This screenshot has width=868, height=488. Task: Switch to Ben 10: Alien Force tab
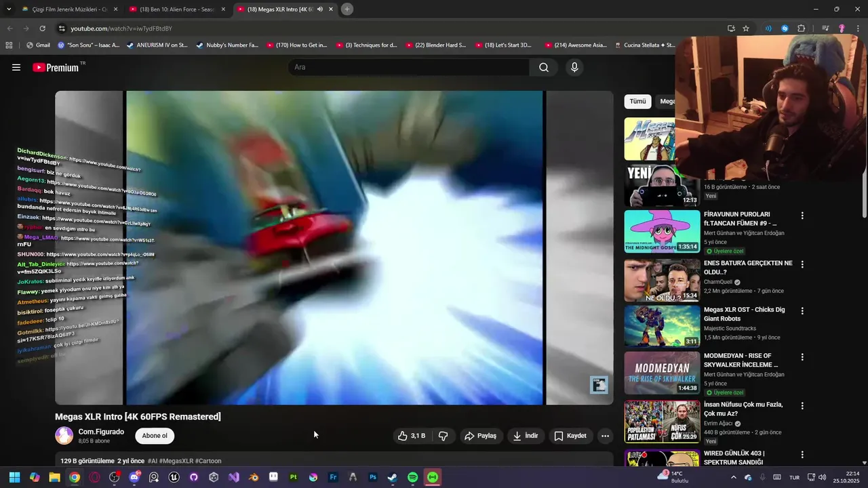(x=176, y=9)
